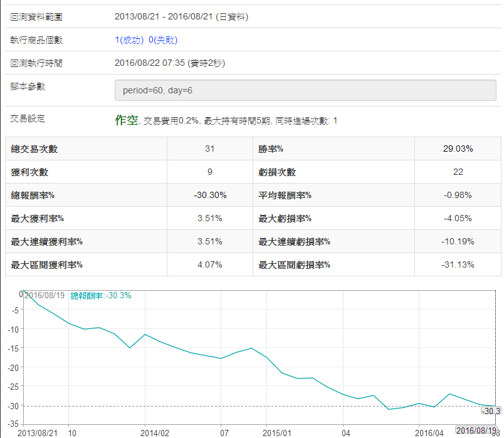Click the 平均報酬率% value -0.98%

(458, 195)
